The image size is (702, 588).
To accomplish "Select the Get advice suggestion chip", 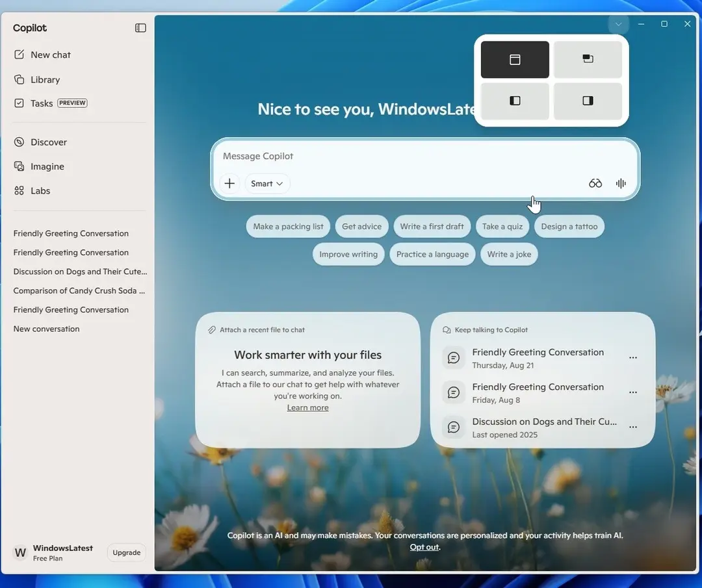I will 362,227.
